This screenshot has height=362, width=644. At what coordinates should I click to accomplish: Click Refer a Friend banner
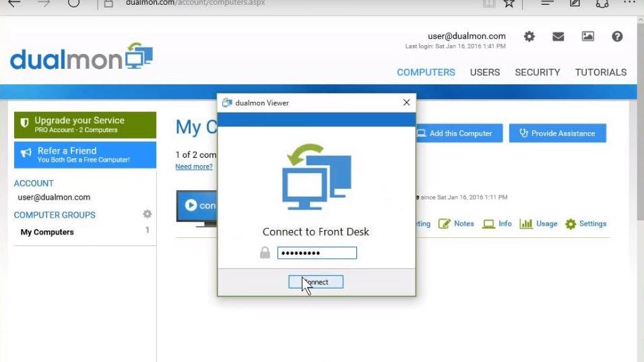pyautogui.click(x=85, y=155)
